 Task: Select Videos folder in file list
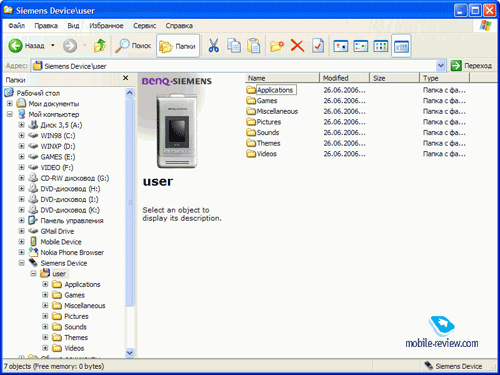[x=266, y=154]
